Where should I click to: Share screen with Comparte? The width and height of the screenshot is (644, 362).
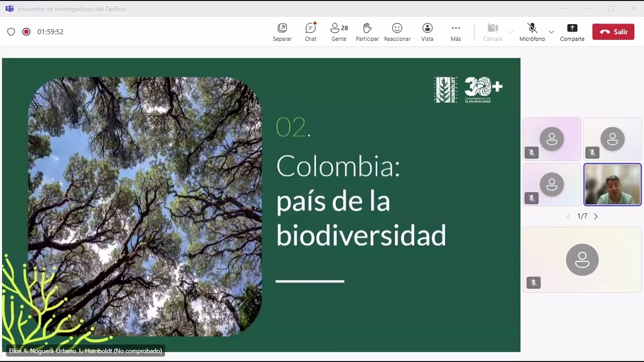(x=573, y=32)
